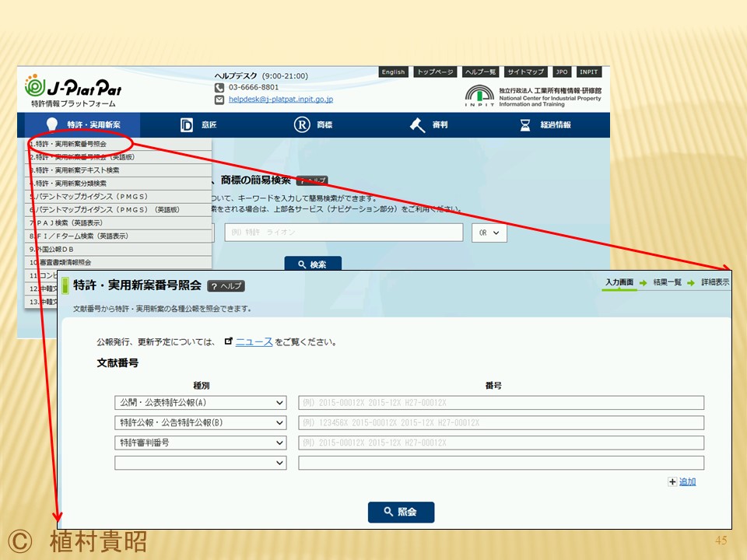The image size is (747, 560).
Task: Go to トップページ
Action: (435, 72)
